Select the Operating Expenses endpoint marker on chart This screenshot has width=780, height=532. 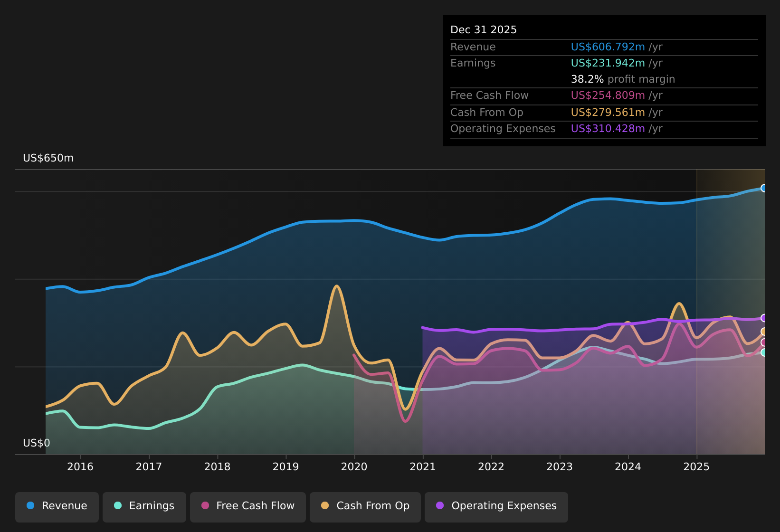(764, 318)
